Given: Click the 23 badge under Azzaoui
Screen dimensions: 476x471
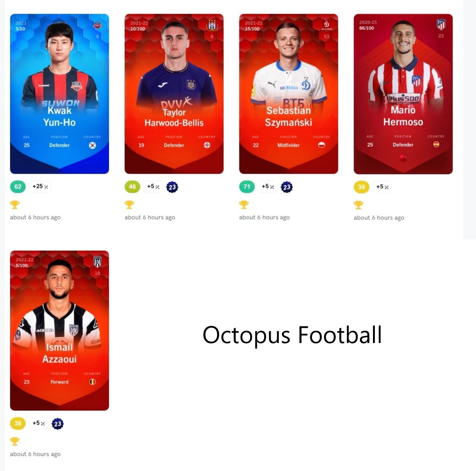Looking at the screenshot, I should (x=57, y=423).
